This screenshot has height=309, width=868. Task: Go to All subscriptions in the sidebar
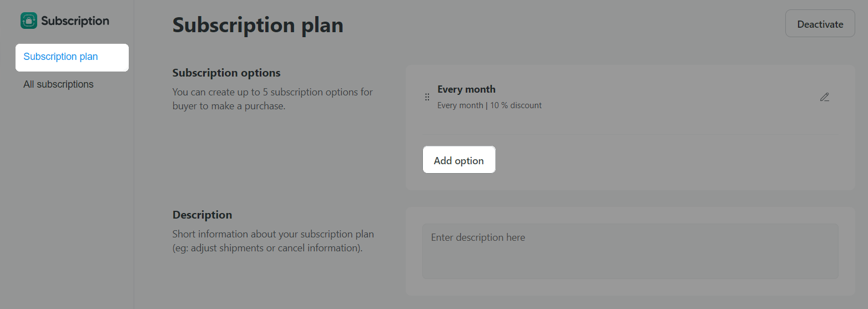pyautogui.click(x=58, y=84)
